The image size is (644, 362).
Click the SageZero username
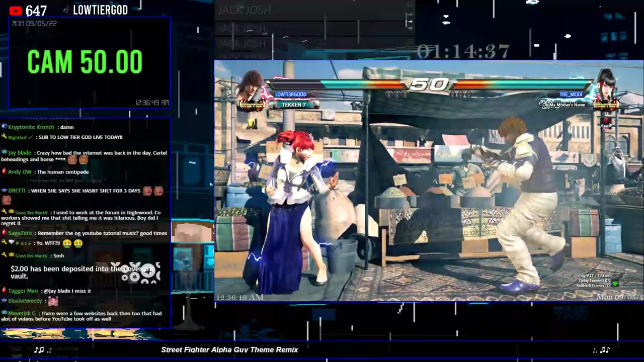(x=20, y=233)
